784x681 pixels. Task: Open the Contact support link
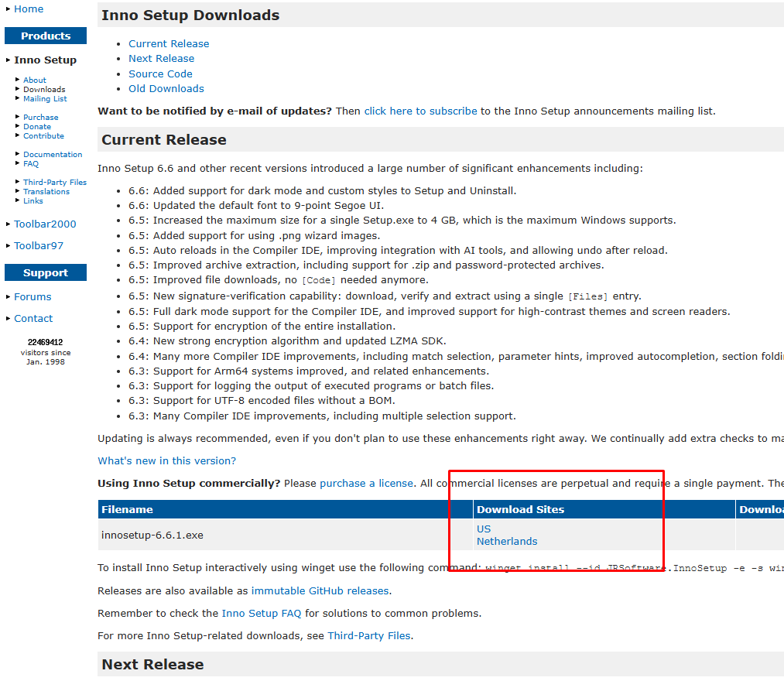point(33,319)
